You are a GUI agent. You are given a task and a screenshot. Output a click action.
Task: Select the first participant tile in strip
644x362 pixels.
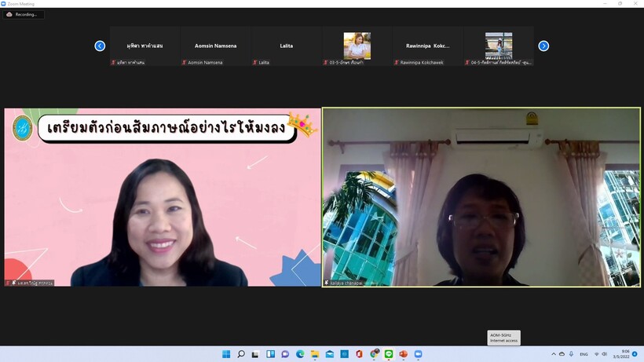[x=145, y=46]
